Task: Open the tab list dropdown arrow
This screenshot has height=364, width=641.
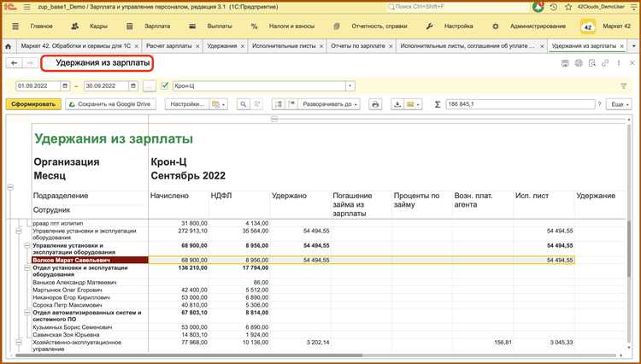Action: click(634, 46)
